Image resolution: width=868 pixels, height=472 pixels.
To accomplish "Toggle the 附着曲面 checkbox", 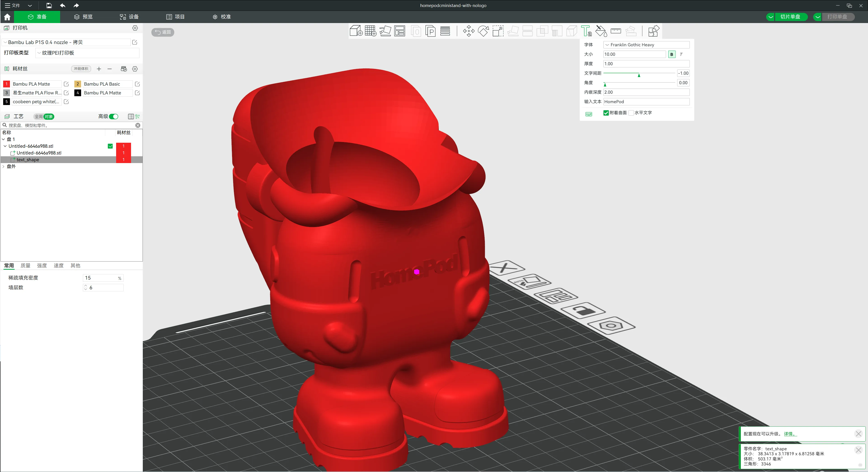I will pyautogui.click(x=606, y=113).
